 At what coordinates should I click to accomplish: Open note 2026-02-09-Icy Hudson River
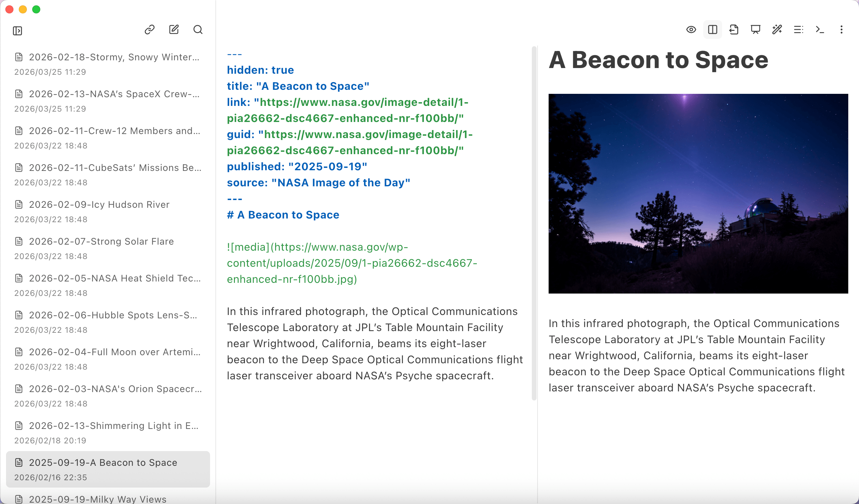(99, 205)
